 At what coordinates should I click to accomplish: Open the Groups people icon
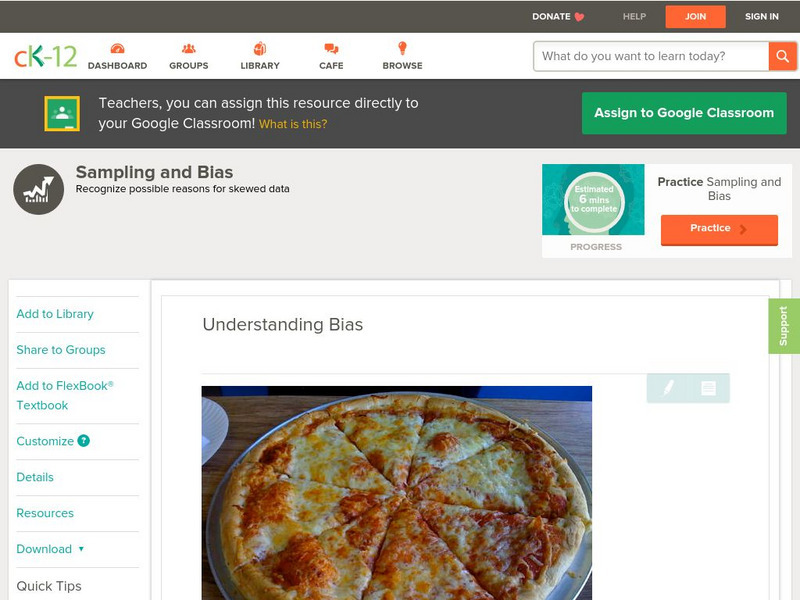[x=189, y=48]
